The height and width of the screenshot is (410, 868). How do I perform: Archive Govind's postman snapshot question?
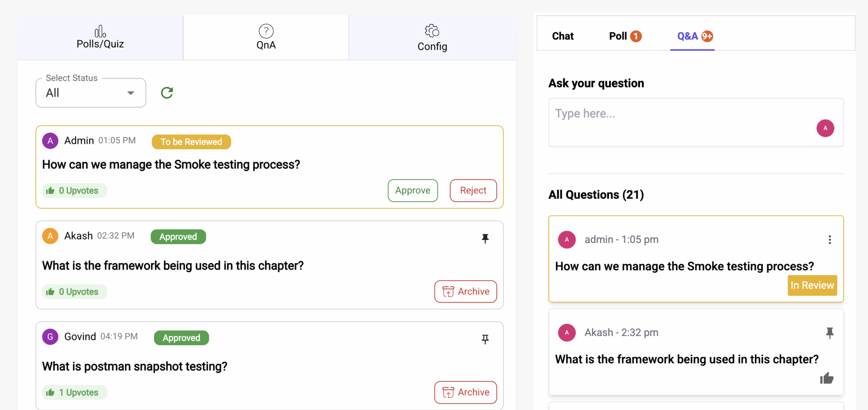(465, 392)
